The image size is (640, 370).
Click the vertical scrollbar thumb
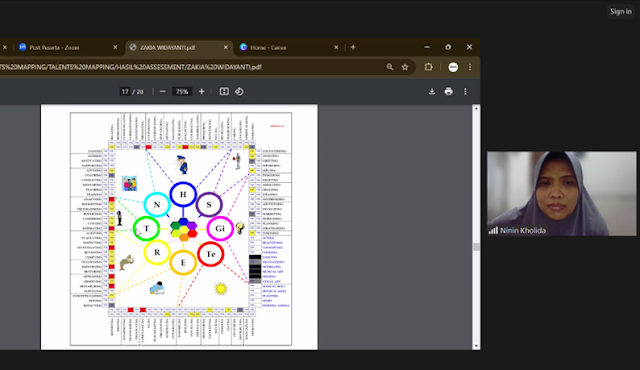[x=476, y=247]
